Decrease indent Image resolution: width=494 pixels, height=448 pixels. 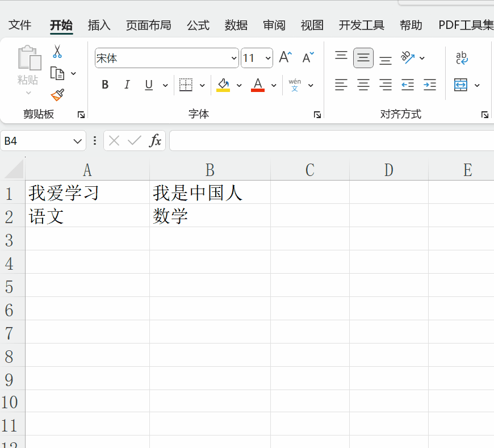(407, 85)
